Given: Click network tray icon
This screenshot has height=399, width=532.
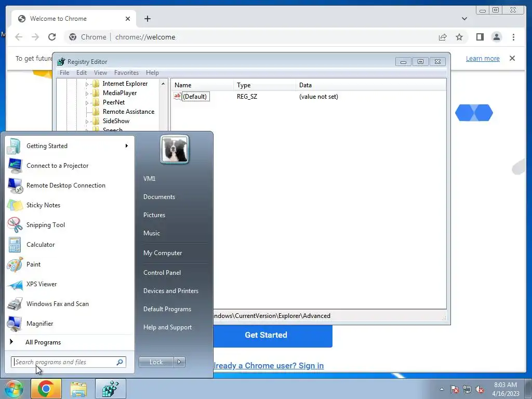Looking at the screenshot, I should coord(467,389).
